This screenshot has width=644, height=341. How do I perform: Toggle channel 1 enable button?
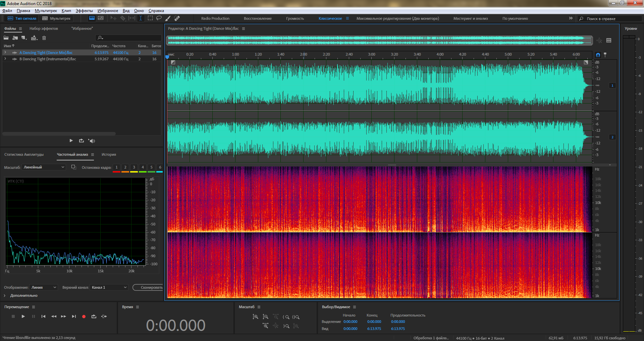tap(612, 85)
